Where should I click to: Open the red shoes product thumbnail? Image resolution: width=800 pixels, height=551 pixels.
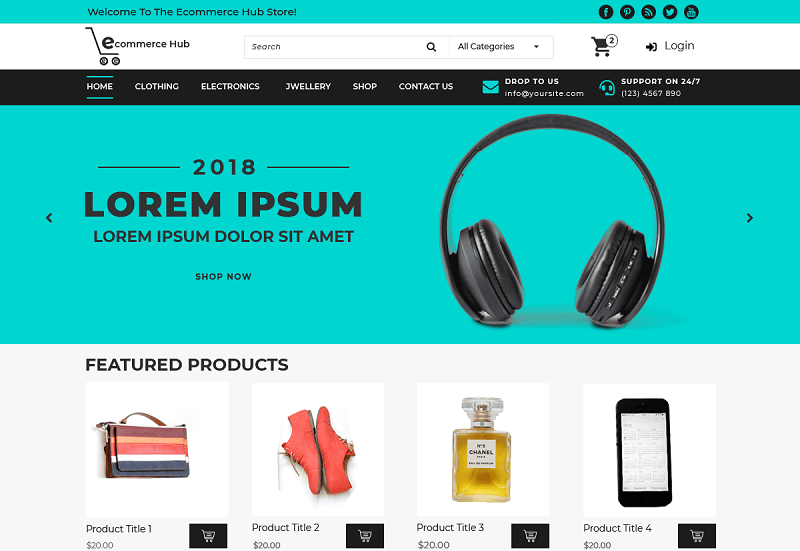tap(318, 449)
